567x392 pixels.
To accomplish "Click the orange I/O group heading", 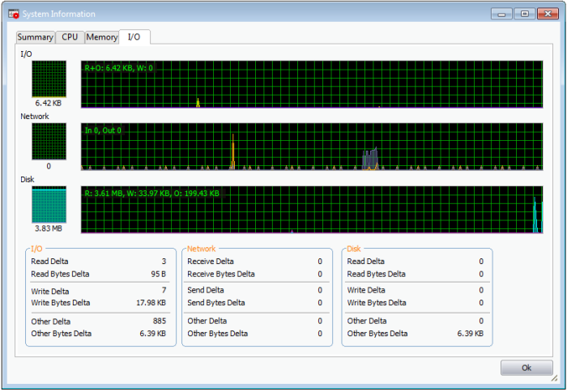I will (x=36, y=249).
